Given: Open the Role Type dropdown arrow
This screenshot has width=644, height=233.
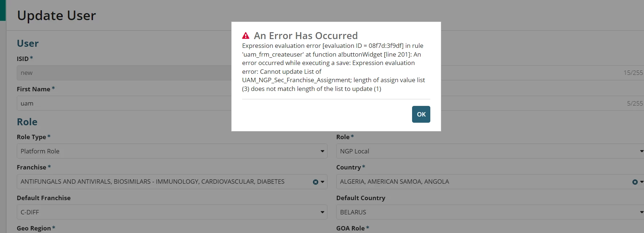Looking at the screenshot, I should [x=322, y=151].
